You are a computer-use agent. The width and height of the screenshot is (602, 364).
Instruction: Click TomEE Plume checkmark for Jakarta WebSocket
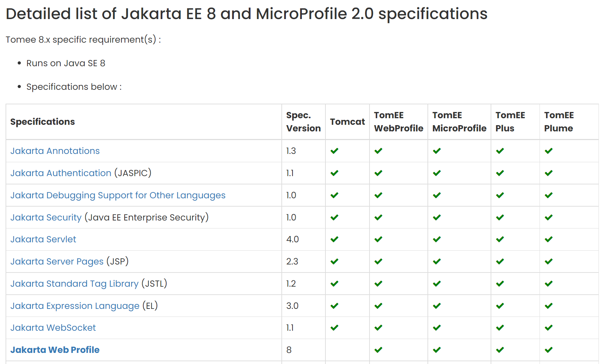click(x=549, y=328)
